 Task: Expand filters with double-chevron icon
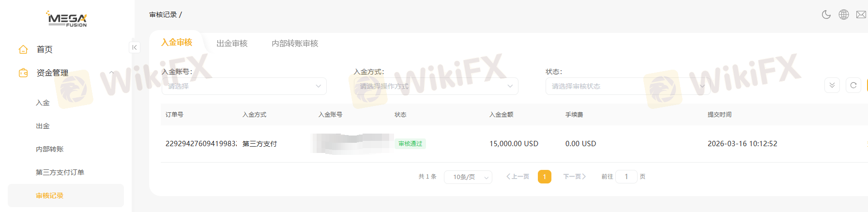832,85
